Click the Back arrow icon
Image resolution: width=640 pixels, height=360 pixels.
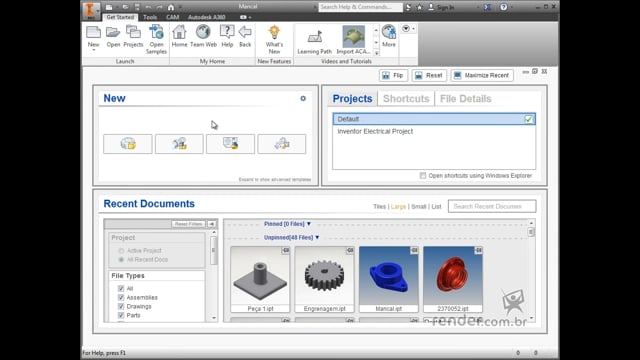point(245,36)
